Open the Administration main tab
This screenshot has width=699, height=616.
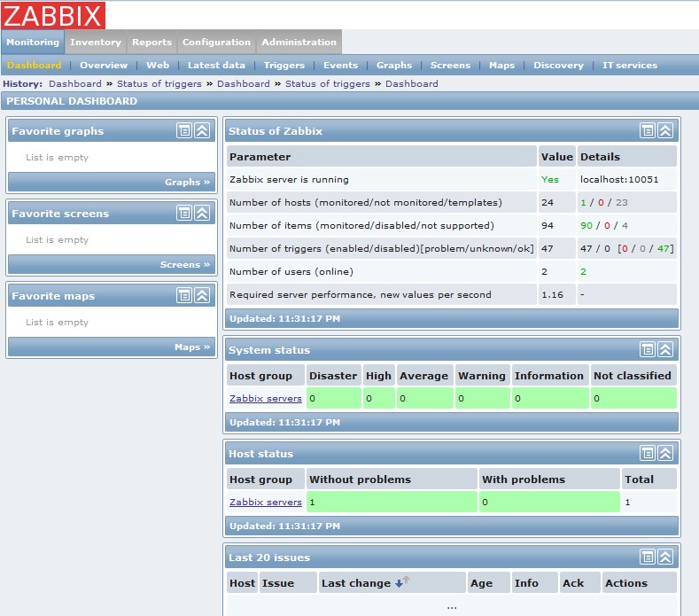299,42
